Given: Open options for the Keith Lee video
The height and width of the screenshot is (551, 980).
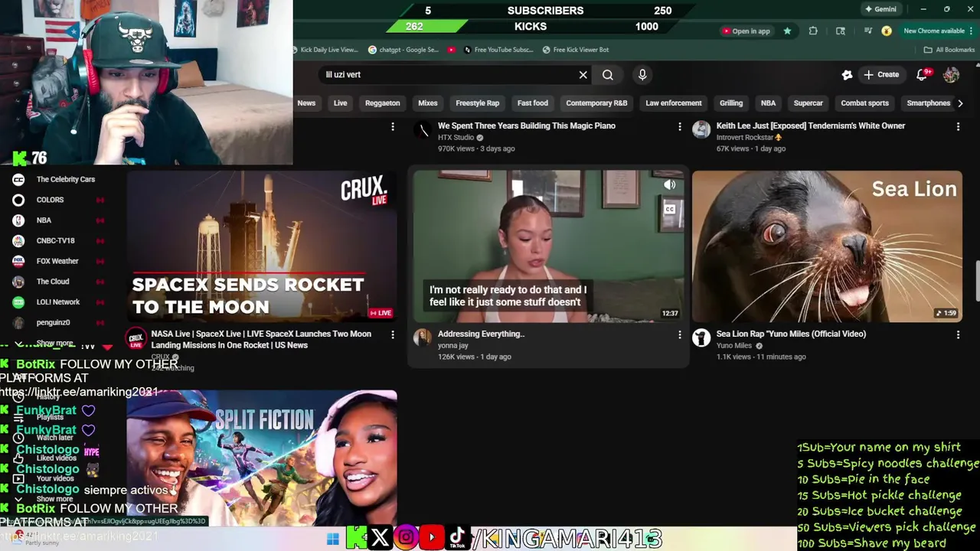Looking at the screenshot, I should click(x=958, y=126).
